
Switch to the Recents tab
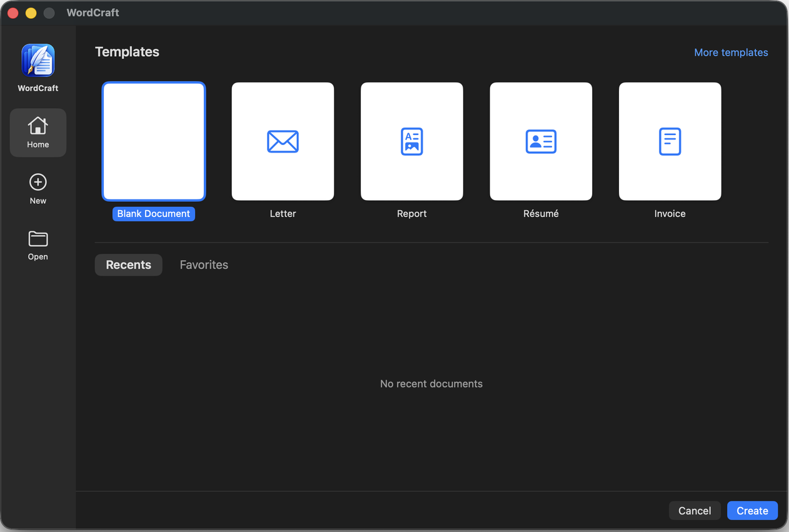coord(129,265)
